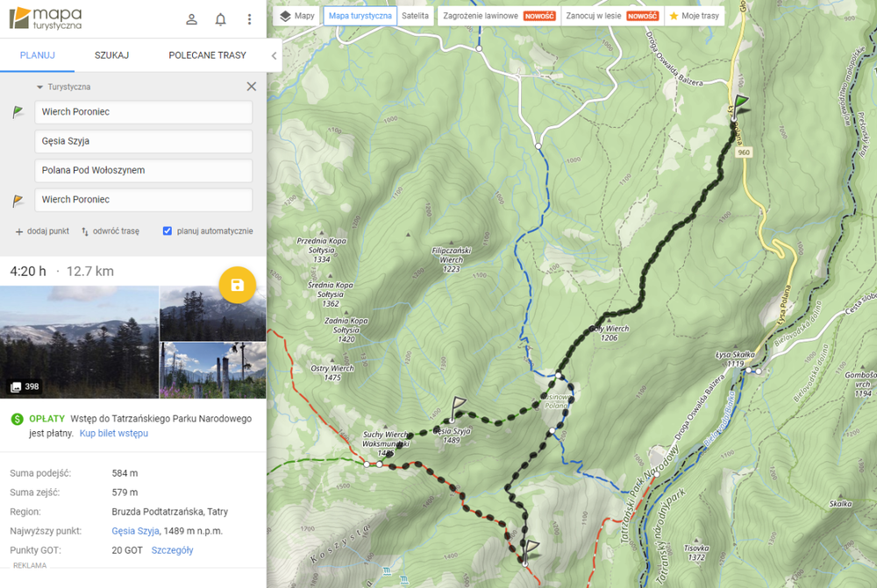Open the user account icon
This screenshot has width=877, height=588.
[191, 19]
